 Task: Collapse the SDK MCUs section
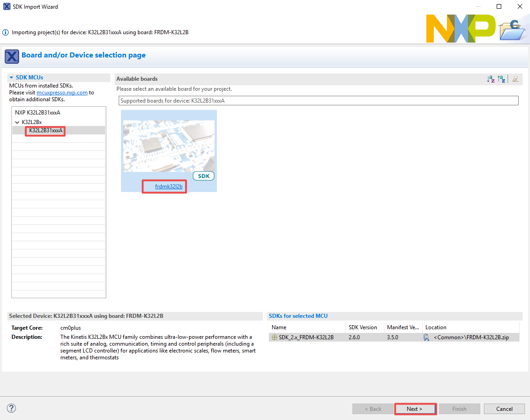point(11,78)
